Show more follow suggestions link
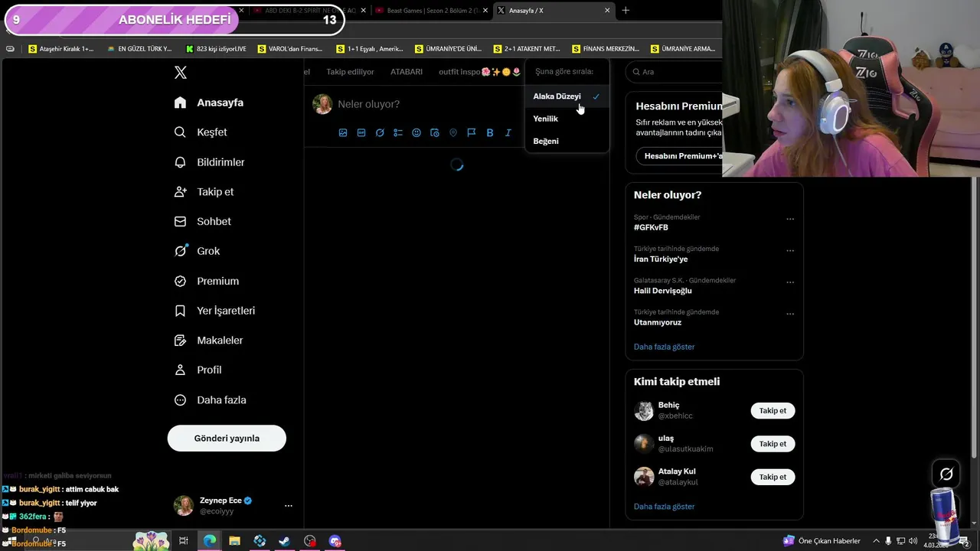Screen dimensions: 980x551 pyautogui.click(x=664, y=507)
